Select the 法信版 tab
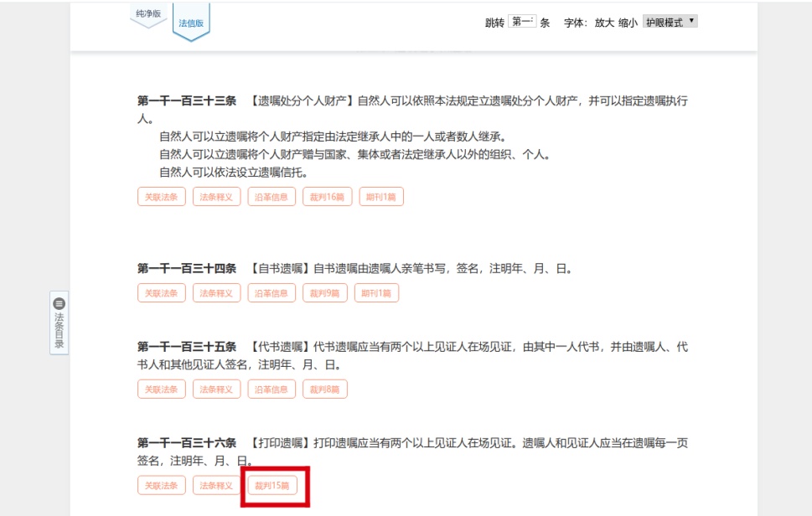Screen dimensions: 812x516 pos(191,23)
